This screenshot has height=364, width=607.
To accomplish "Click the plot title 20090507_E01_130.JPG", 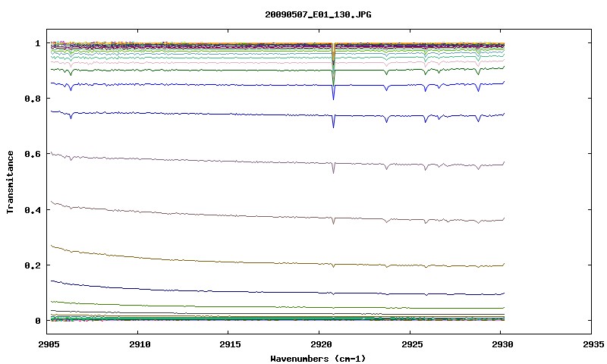I will [x=318, y=14].
